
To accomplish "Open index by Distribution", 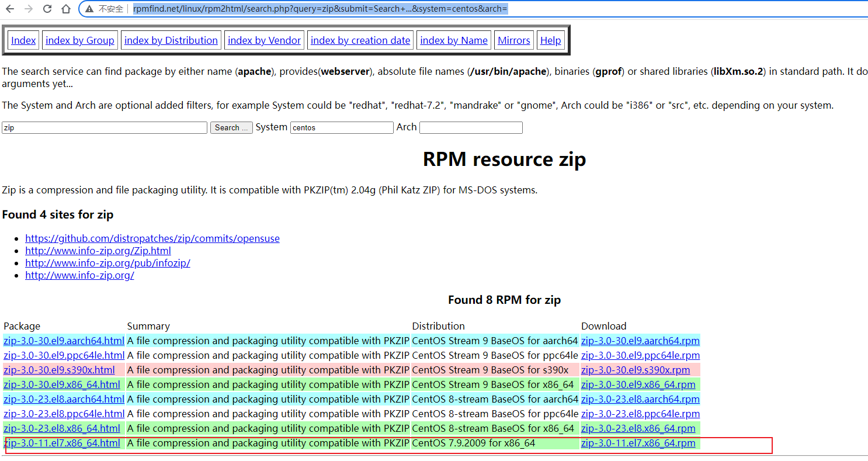I will tap(171, 40).
